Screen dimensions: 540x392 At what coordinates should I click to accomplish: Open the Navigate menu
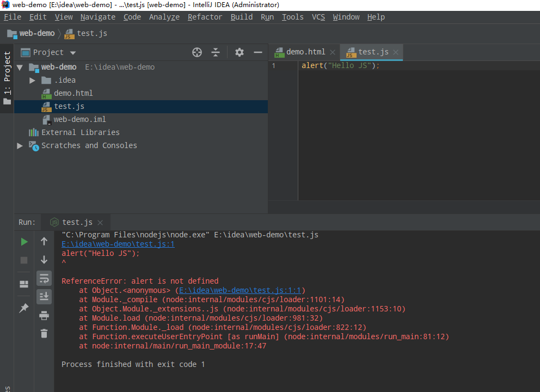(98, 17)
